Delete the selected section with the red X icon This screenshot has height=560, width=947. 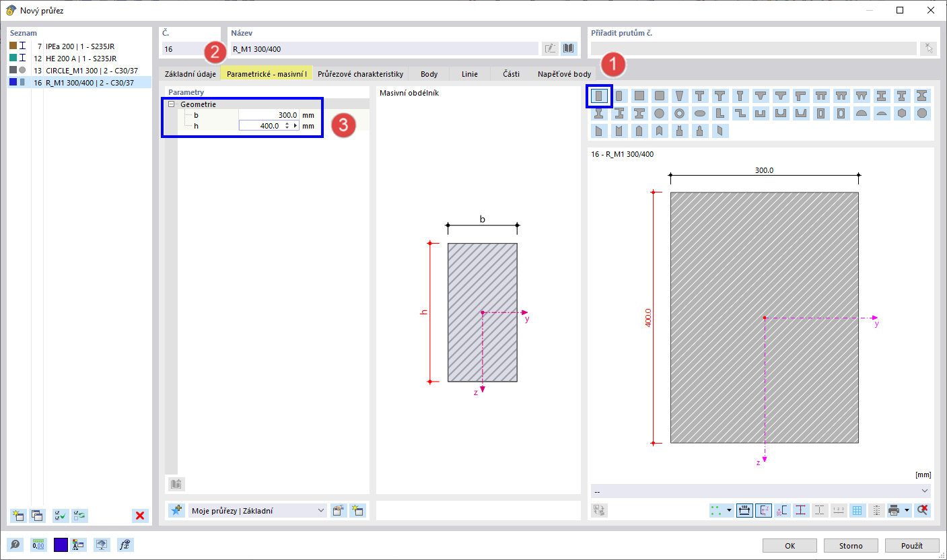point(140,516)
